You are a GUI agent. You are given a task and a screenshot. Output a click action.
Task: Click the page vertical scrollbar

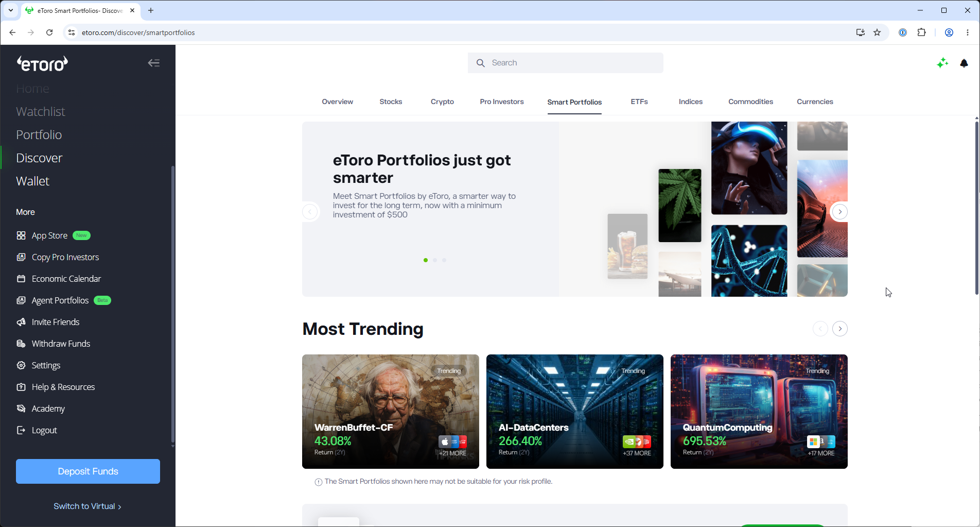976,207
